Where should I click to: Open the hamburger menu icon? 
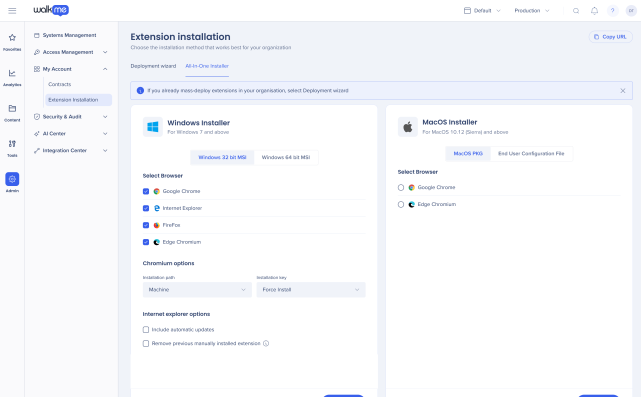[x=12, y=11]
